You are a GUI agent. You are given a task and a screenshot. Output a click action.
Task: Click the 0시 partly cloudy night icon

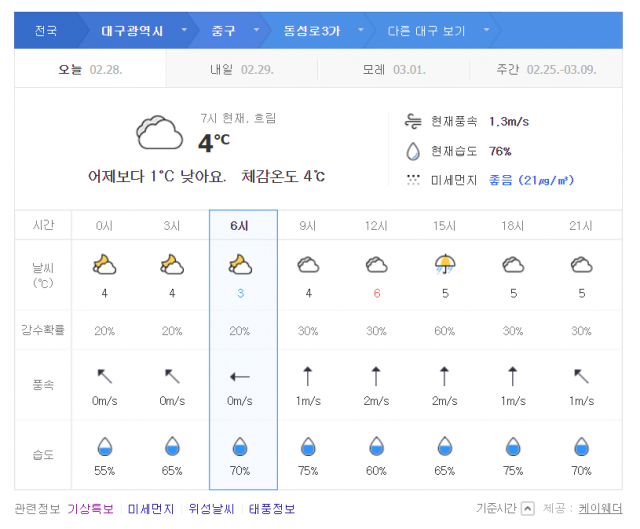104,264
